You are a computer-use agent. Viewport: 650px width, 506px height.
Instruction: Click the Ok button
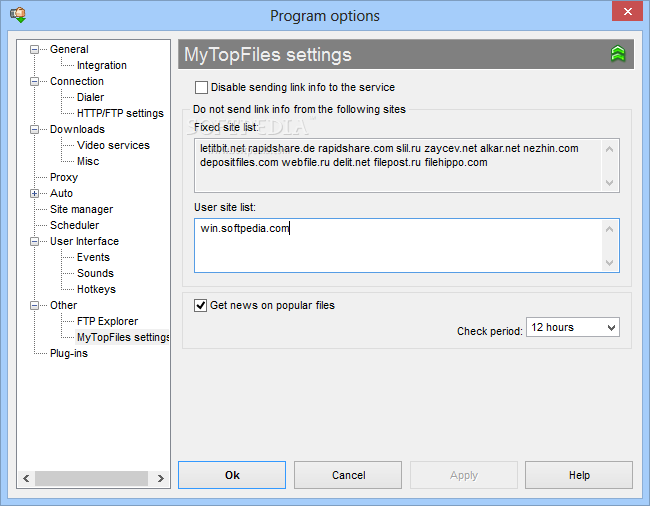tap(232, 475)
